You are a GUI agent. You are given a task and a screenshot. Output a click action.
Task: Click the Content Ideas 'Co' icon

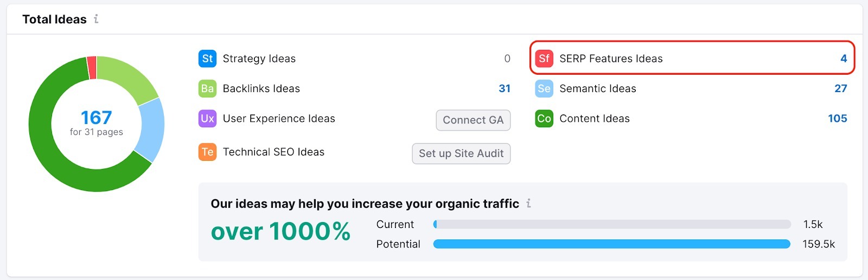click(x=544, y=119)
